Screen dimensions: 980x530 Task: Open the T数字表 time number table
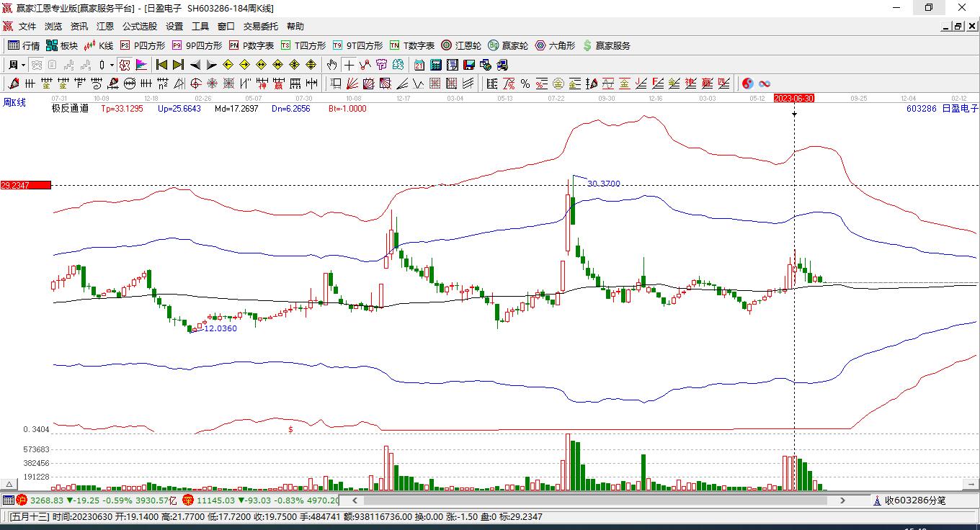tap(412, 45)
